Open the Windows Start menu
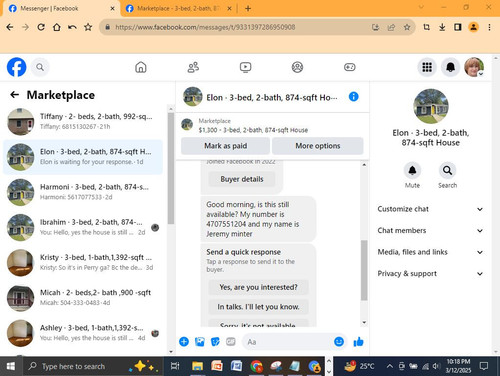 10,366
